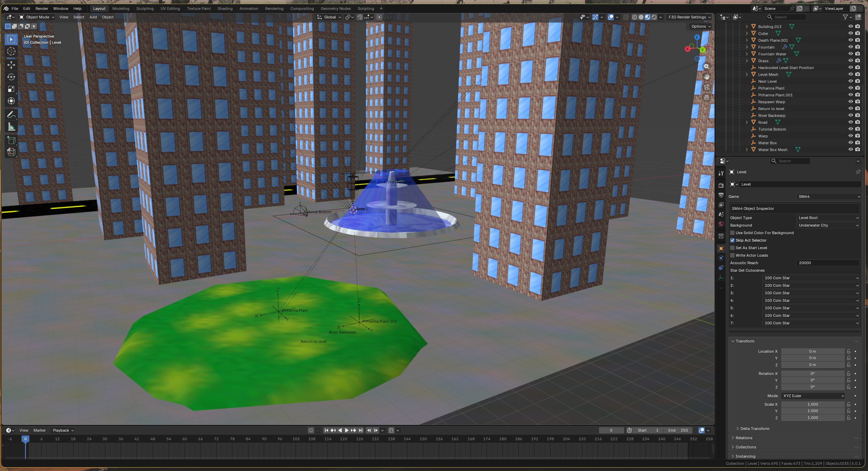Viewport: 868px width, 471px height.
Task: Select the Add Cube tool
Action: 11,140
